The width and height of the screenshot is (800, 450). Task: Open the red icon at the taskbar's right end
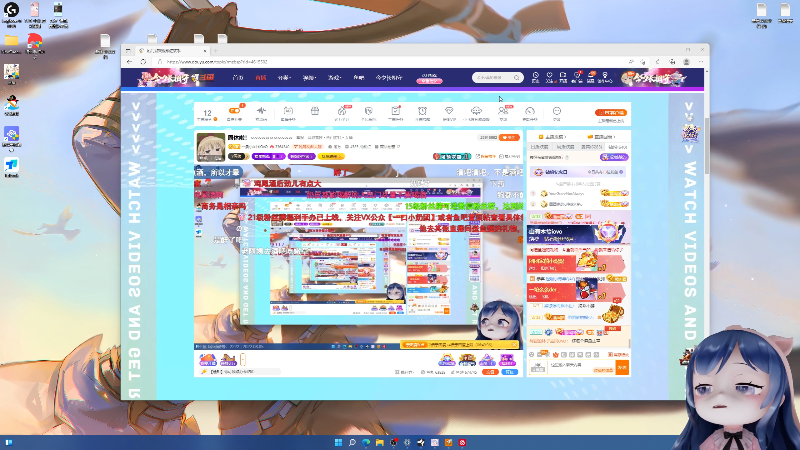(462, 442)
